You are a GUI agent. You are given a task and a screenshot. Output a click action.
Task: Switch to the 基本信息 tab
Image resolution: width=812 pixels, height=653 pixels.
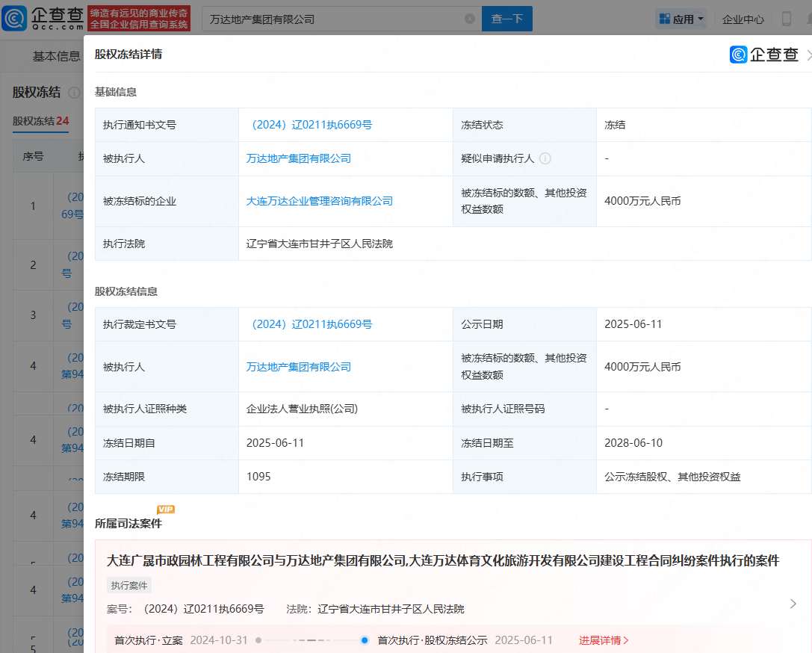coord(57,56)
